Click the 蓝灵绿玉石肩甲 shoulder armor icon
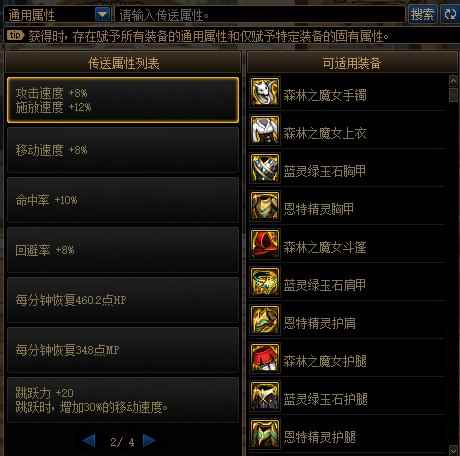The width and height of the screenshot is (460, 456). click(265, 282)
